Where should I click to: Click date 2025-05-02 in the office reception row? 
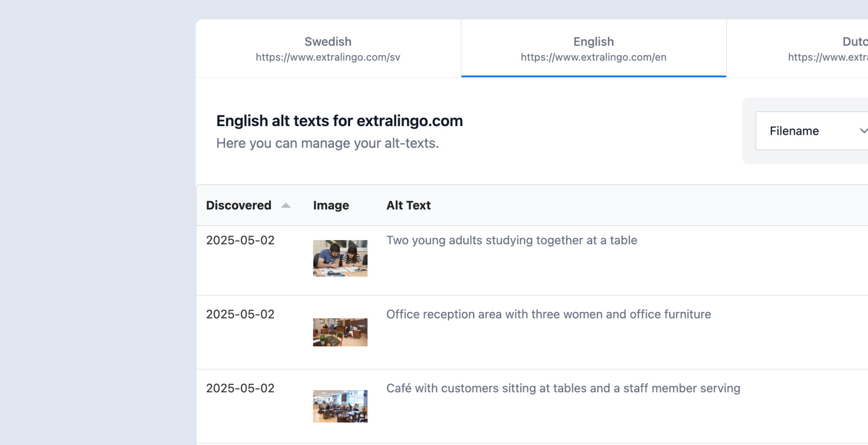tap(240, 314)
